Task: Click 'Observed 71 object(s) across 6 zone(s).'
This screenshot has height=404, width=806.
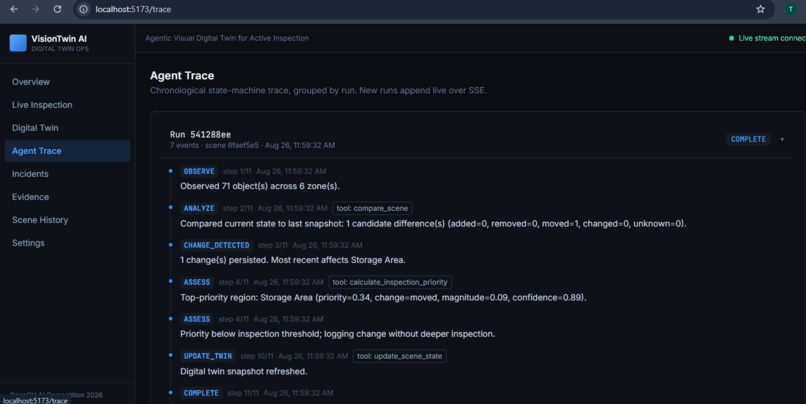Action: (260, 186)
